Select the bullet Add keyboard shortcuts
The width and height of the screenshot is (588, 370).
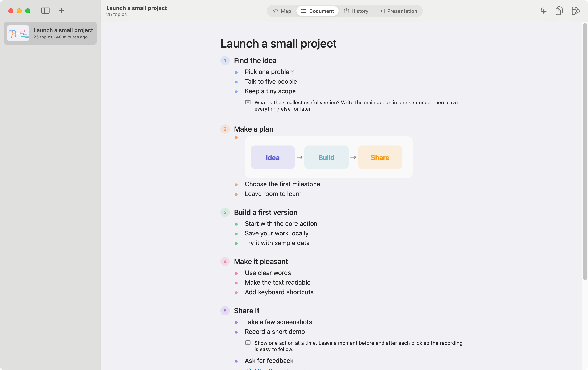[x=279, y=292]
